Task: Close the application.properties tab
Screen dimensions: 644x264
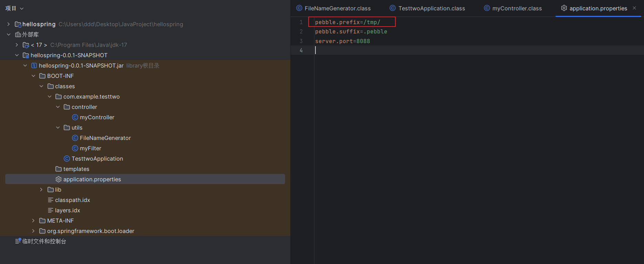Action: coord(634,8)
